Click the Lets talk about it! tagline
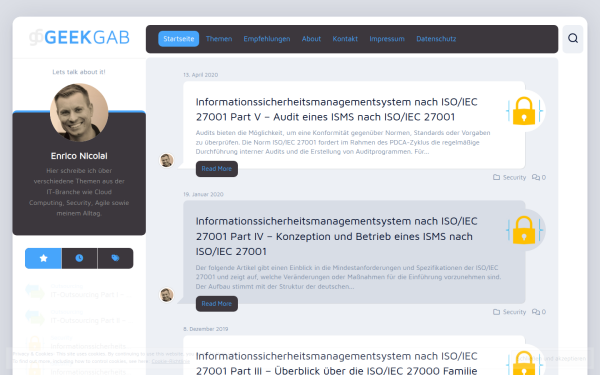The width and height of the screenshot is (600, 375). 79,72
